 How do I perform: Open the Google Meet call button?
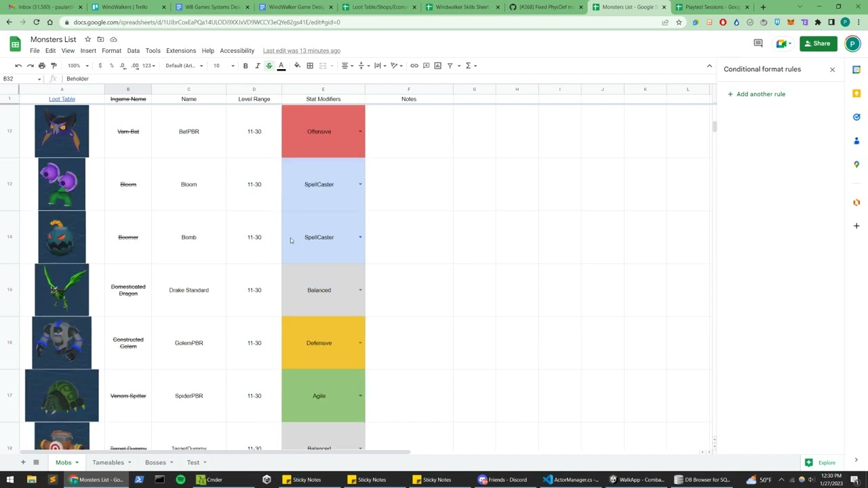784,43
